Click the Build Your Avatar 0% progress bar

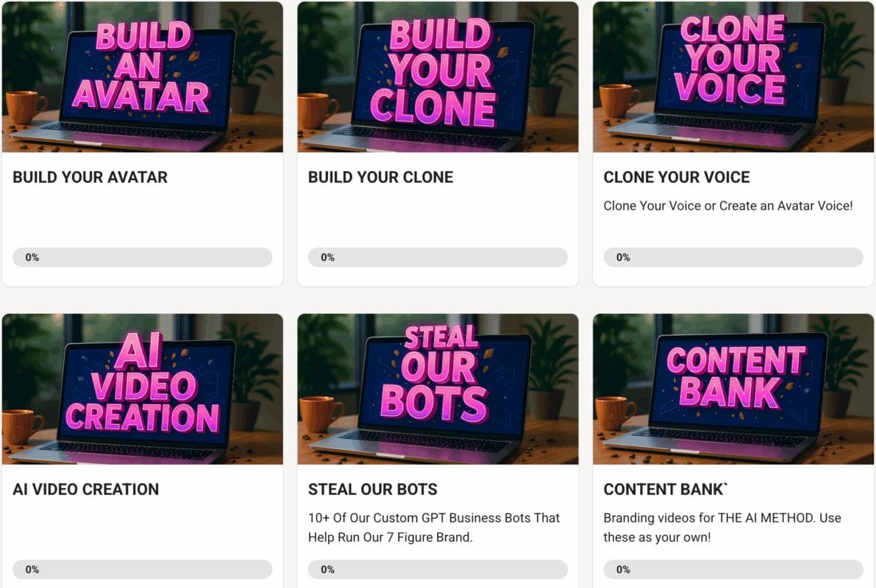142,257
